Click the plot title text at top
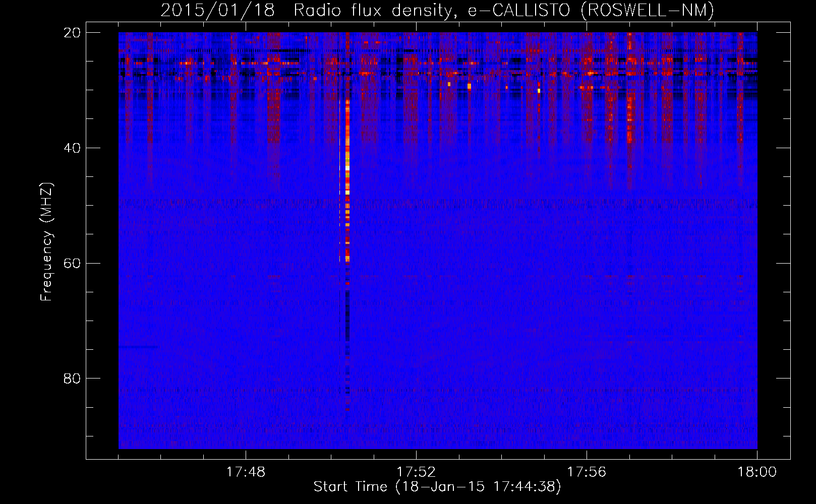Image resolution: width=816 pixels, height=504 pixels. tap(437, 11)
